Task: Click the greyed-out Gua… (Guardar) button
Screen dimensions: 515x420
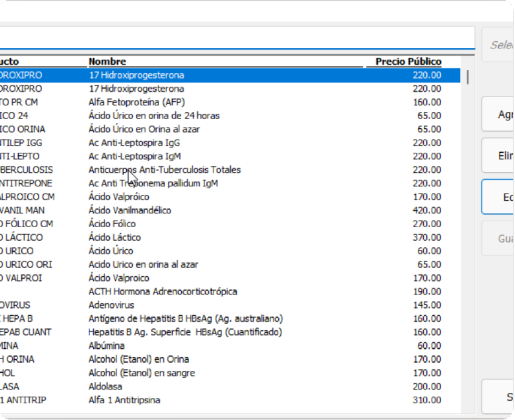Action: point(498,238)
